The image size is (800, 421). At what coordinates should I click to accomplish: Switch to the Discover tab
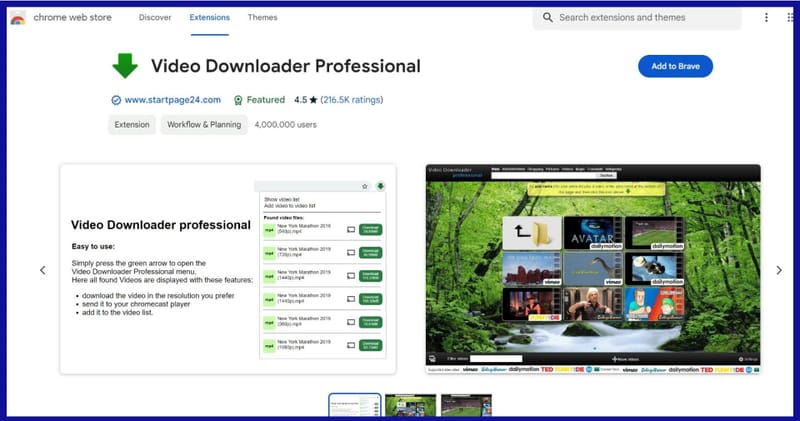[x=155, y=17]
